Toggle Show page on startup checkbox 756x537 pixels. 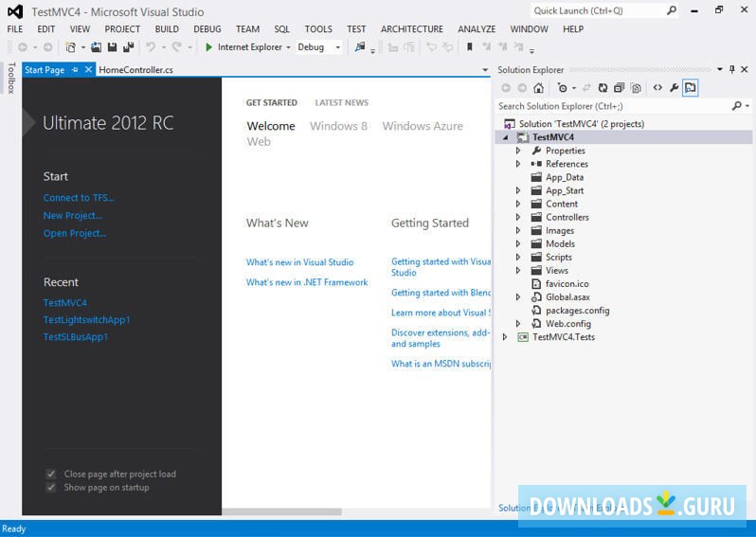[x=50, y=488]
